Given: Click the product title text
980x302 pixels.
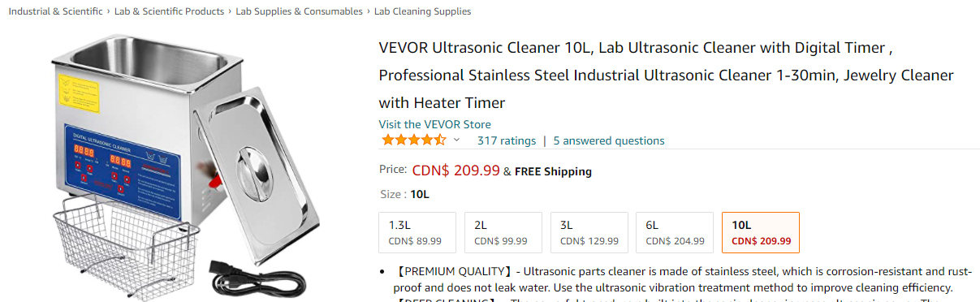Looking at the screenshot, I should tap(666, 75).
